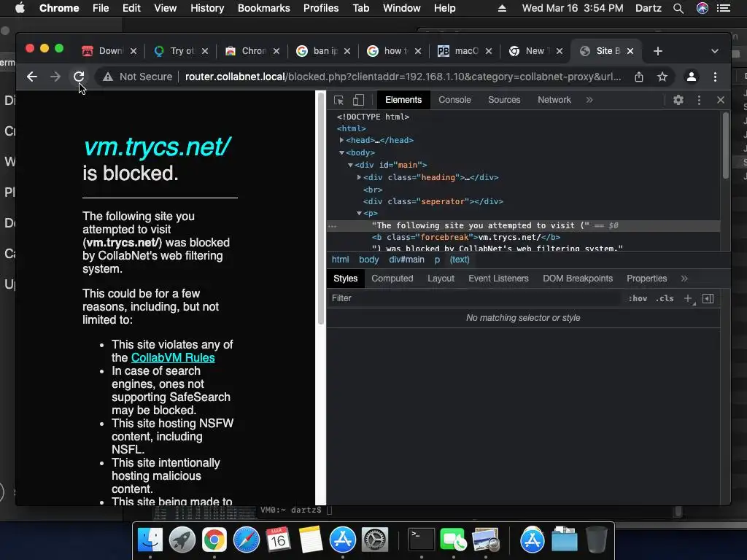Switch to the Sources panel
The height and width of the screenshot is (560, 747).
coord(504,100)
